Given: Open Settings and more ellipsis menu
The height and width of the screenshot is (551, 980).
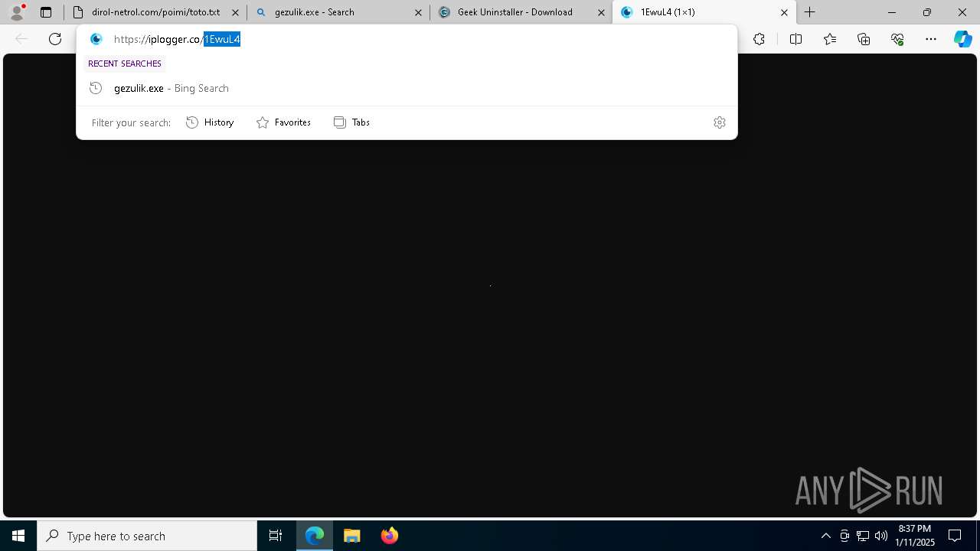Looking at the screenshot, I should click(x=931, y=39).
